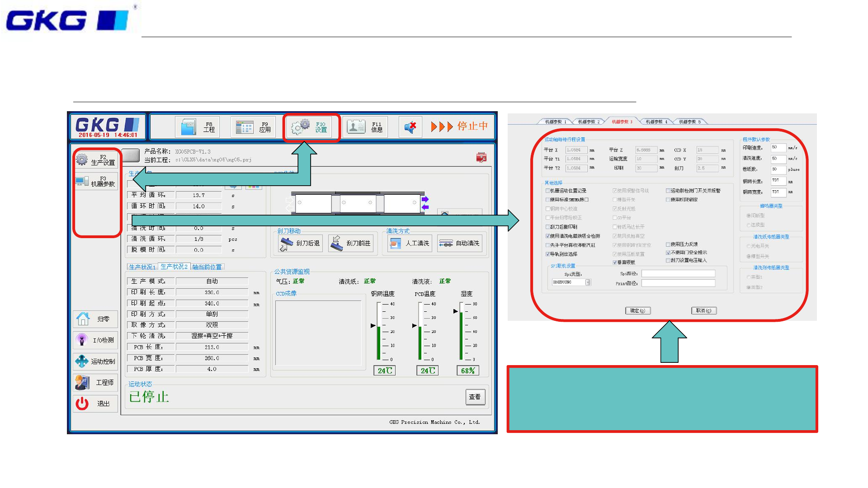Enable 机器运动位置记录 checkbox

click(x=547, y=191)
